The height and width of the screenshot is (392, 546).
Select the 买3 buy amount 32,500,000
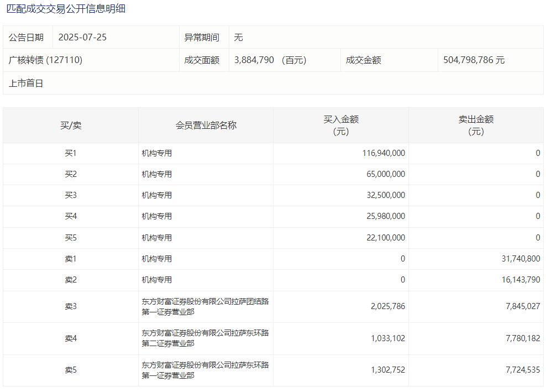pos(386,195)
